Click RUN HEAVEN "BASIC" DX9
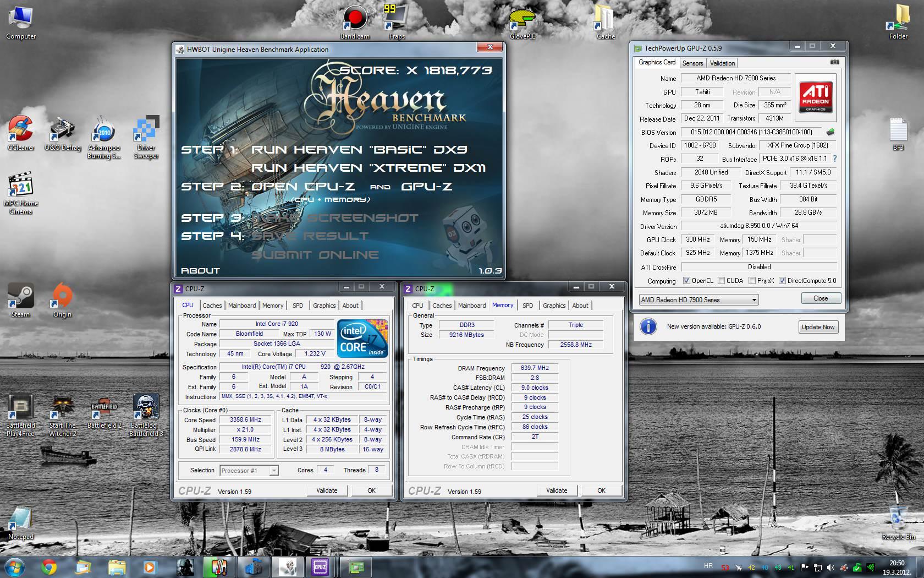The height and width of the screenshot is (578, 924). pos(359,150)
